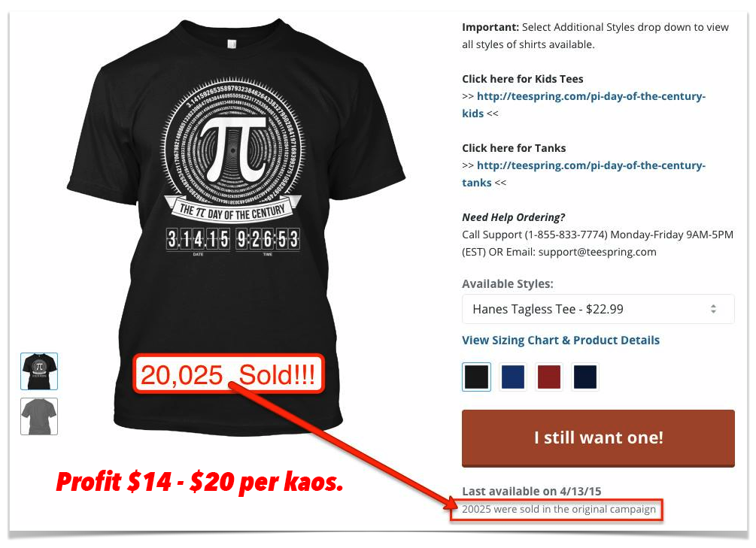Open the Available Styles dropdown
Screen dimensions: 756x548
click(598, 309)
